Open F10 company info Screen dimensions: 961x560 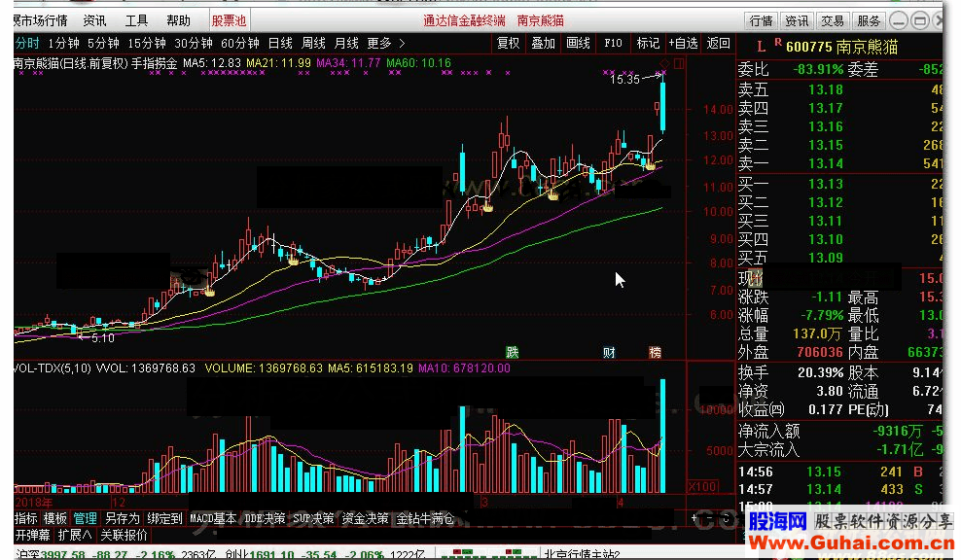613,44
